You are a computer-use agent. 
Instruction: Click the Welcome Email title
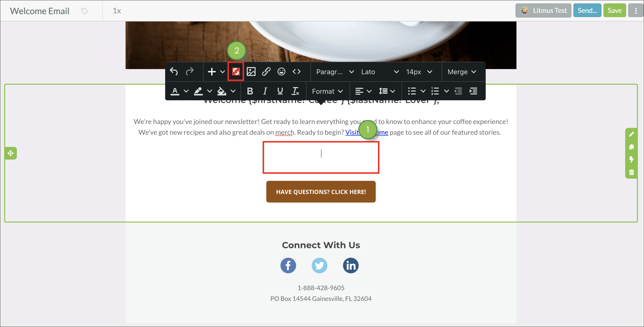[39, 11]
